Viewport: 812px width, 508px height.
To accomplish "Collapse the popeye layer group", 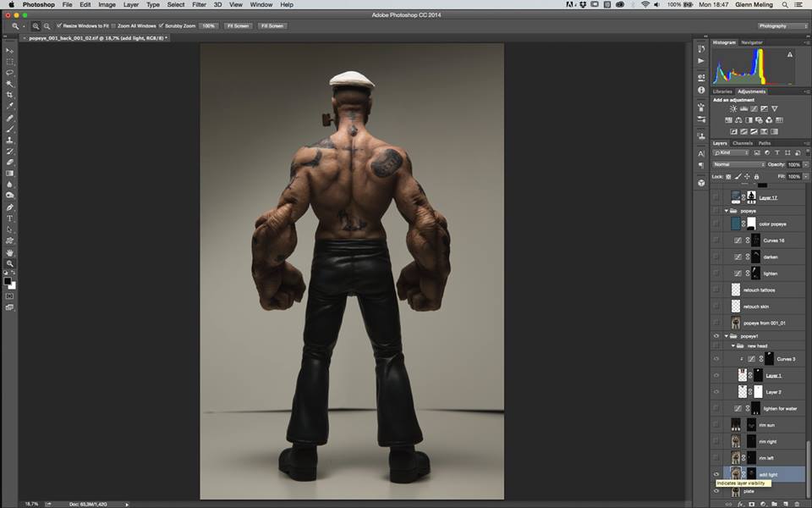I will 727,210.
